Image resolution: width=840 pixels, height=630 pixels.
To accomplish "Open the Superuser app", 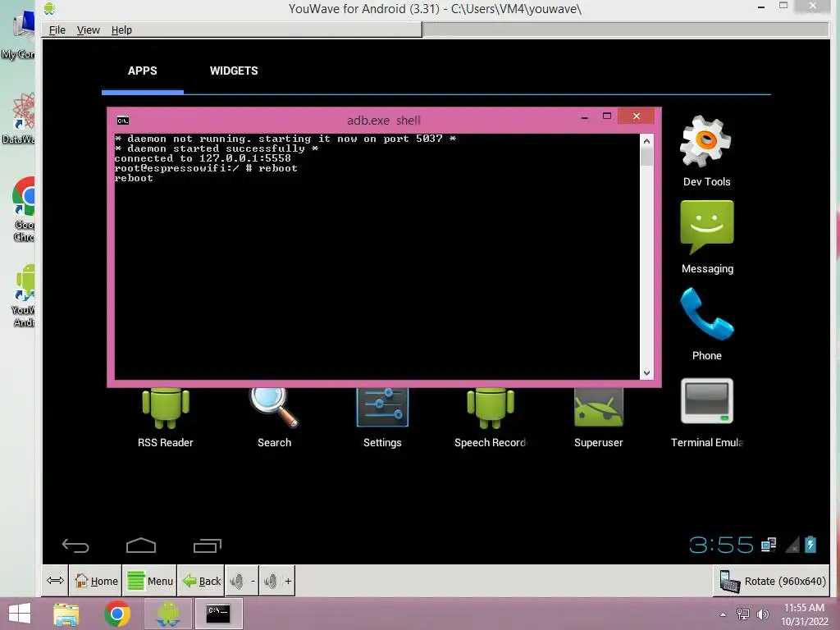I will click(x=598, y=418).
